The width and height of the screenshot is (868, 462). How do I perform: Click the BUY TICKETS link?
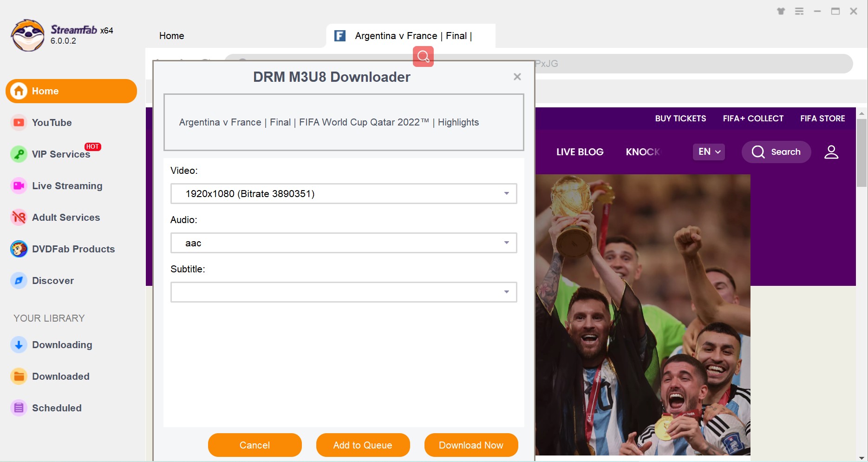coord(680,119)
